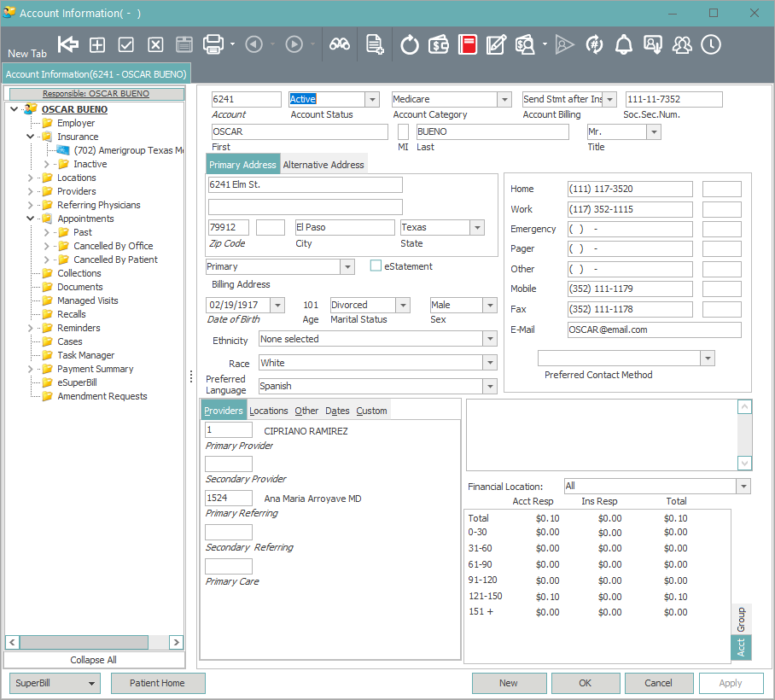Open the binoculars search tool
This screenshot has height=700, width=775.
[339, 44]
